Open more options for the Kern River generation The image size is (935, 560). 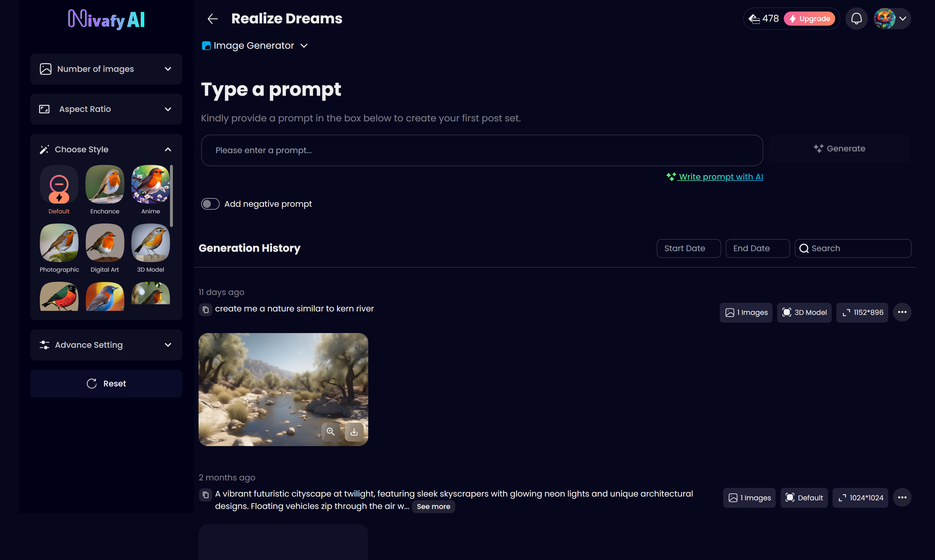pyautogui.click(x=902, y=312)
